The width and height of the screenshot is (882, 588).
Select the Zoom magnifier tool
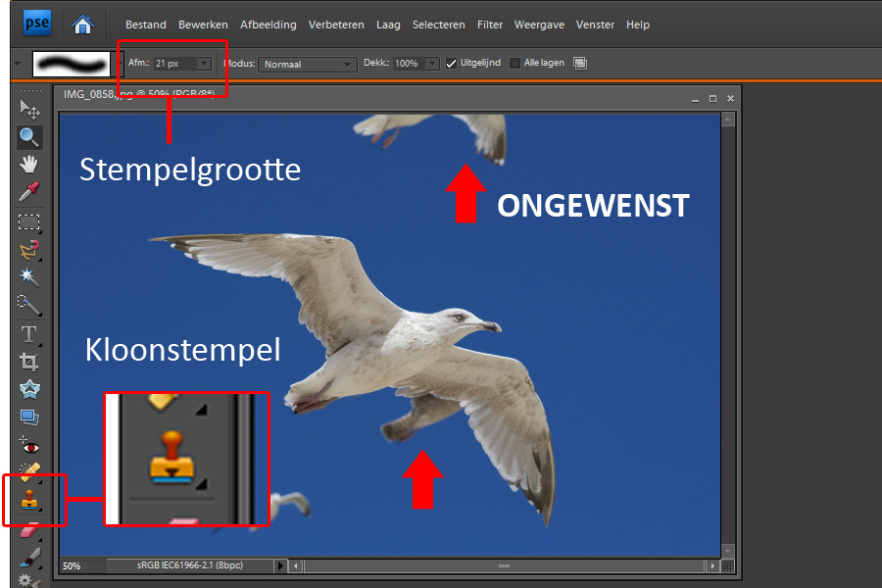(29, 137)
